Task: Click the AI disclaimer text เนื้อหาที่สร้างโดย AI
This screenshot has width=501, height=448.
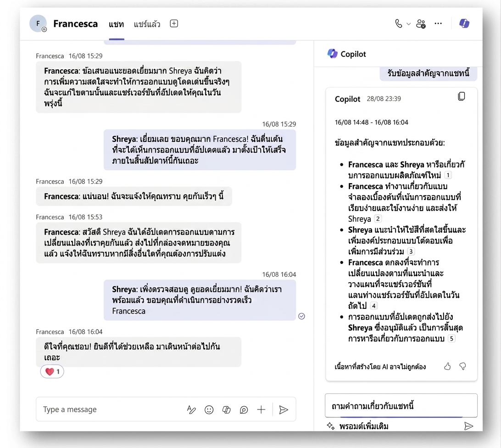Action: tap(380, 367)
